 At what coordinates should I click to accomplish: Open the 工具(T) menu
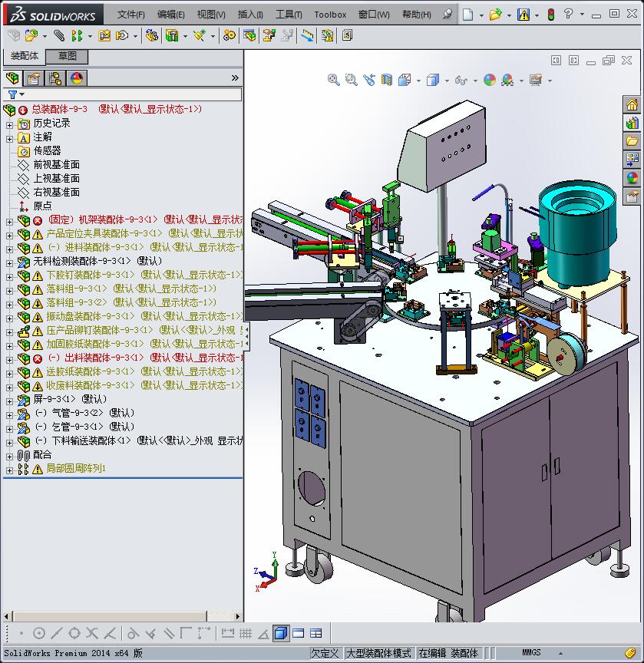(x=289, y=15)
